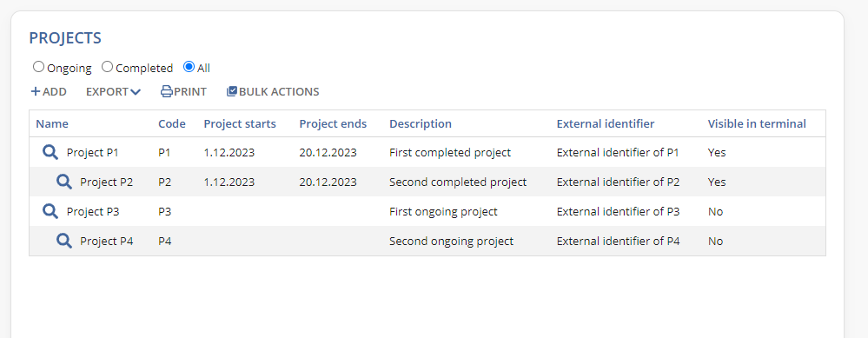Open the magnifier icon for Project P1
The image size is (868, 338).
pyautogui.click(x=50, y=152)
